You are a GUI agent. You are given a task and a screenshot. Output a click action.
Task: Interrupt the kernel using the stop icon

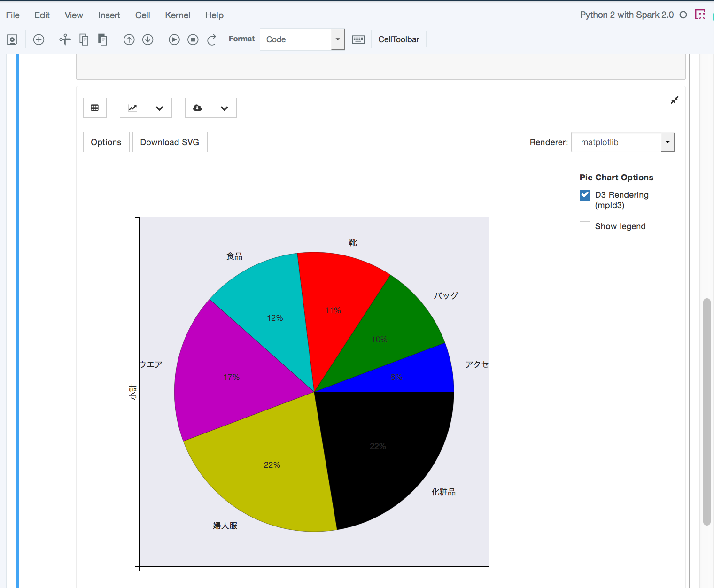pyautogui.click(x=193, y=39)
